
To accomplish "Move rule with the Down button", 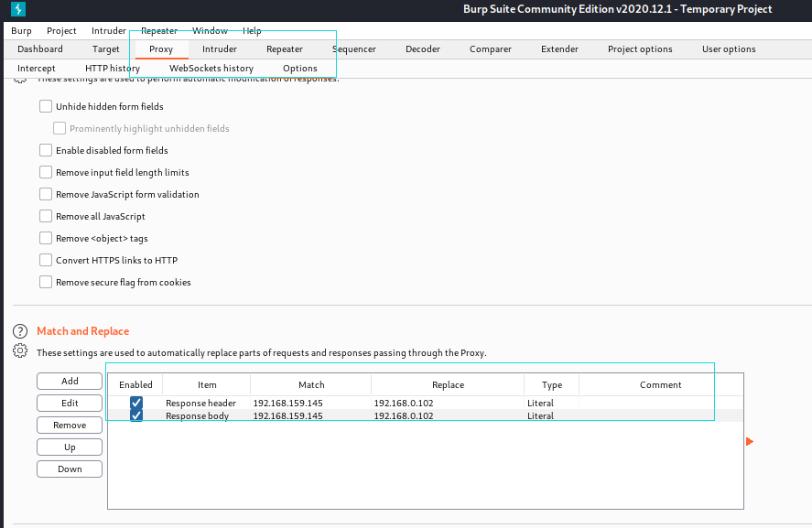I will 70,469.
